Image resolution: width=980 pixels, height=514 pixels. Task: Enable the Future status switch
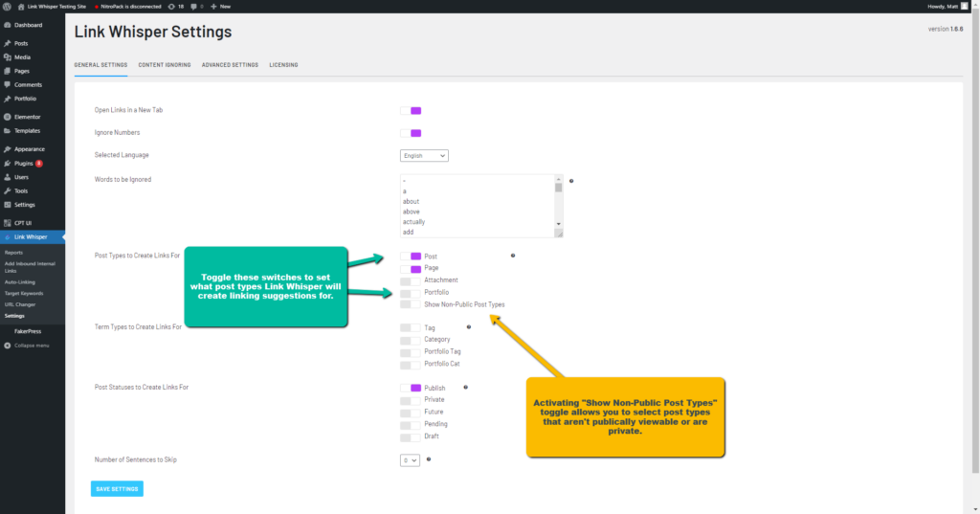(411, 413)
